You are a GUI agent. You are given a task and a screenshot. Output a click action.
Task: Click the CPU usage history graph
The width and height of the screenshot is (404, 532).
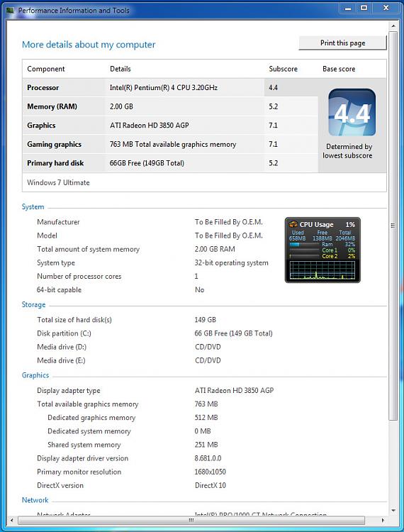coord(322,270)
